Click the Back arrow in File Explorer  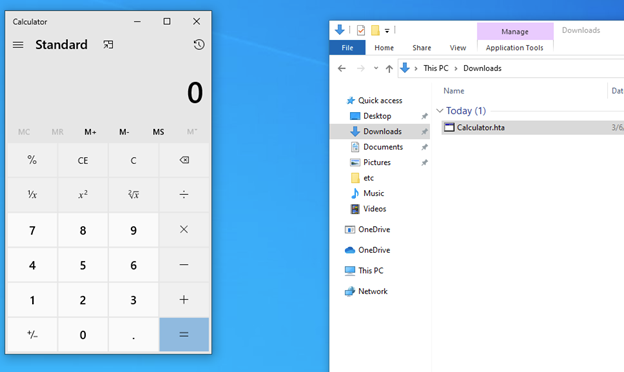(x=341, y=68)
